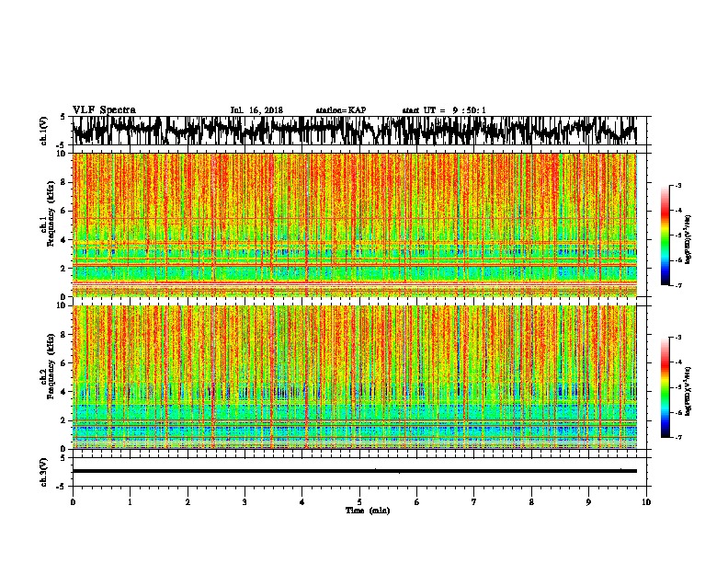This screenshot has height=563, width=728.
Task: Click the "ch.3(V)" axis label
Action: pyautogui.click(x=44, y=472)
